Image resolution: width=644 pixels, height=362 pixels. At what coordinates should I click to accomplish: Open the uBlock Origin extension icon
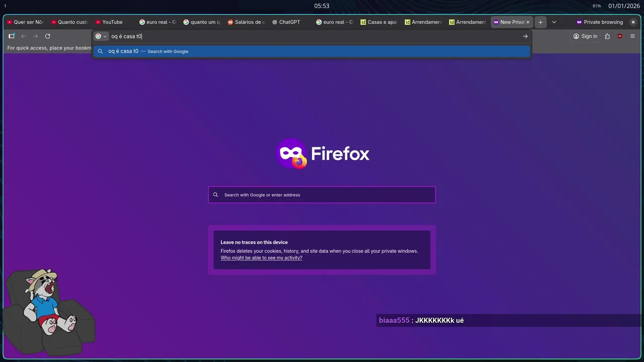point(620,36)
